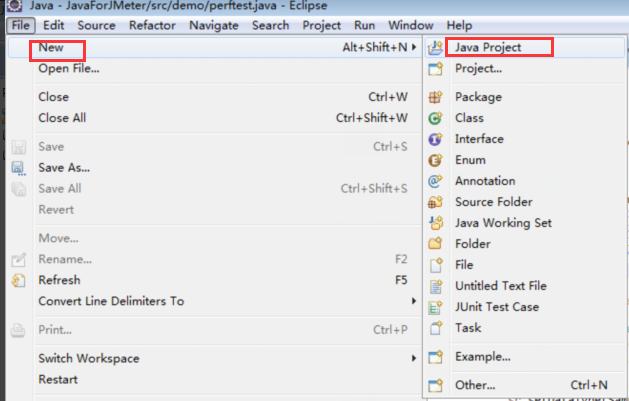
Task: Click the Refresh icon in File menu
Action: click(x=18, y=280)
